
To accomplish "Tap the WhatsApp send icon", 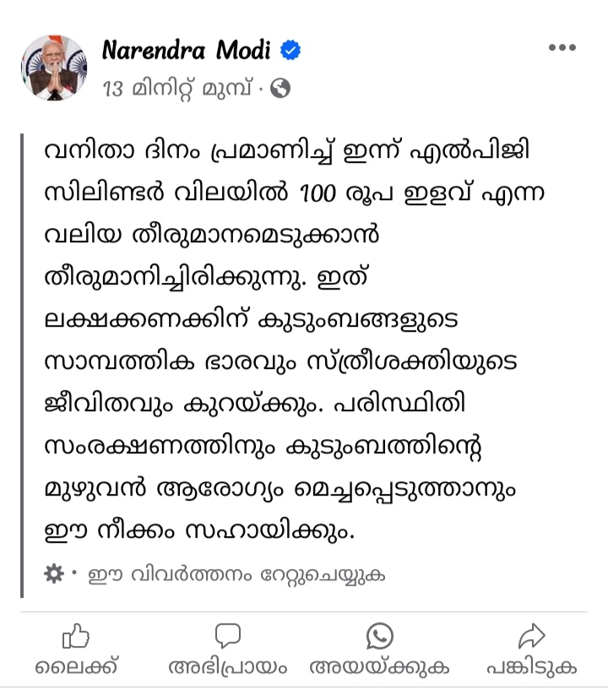I will tap(380, 635).
